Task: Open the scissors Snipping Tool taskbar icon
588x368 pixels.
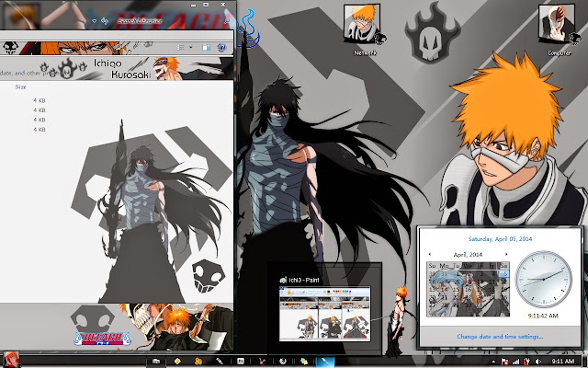Action: 263,362
